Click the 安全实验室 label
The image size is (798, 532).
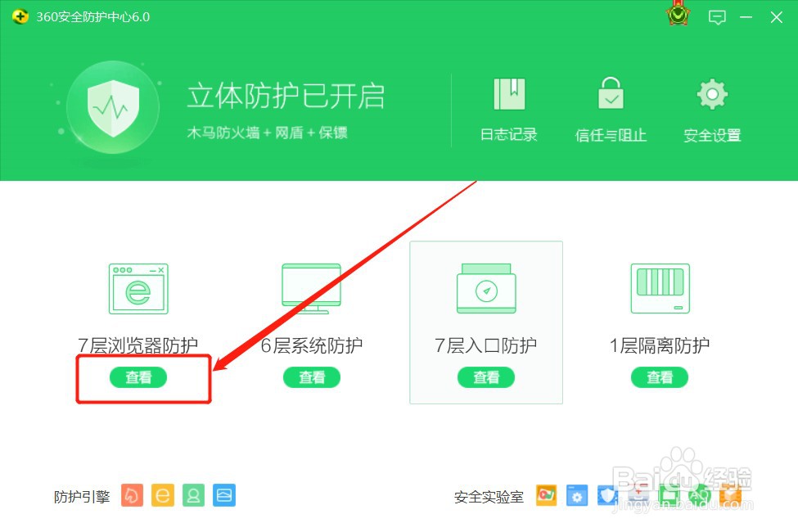tap(489, 497)
